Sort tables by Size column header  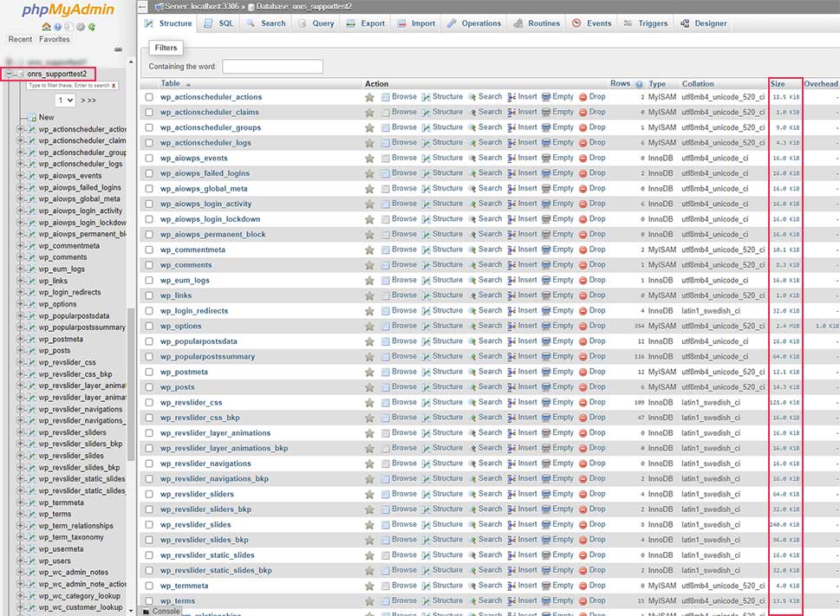pos(778,84)
